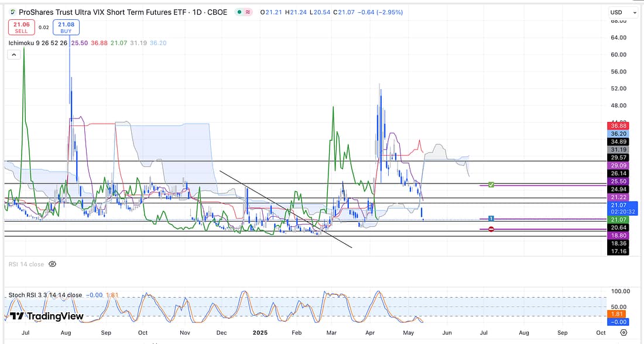Select the Stoch RSI indicator legend
Image resolution: width=644 pixels, height=344 pixels.
click(45, 295)
